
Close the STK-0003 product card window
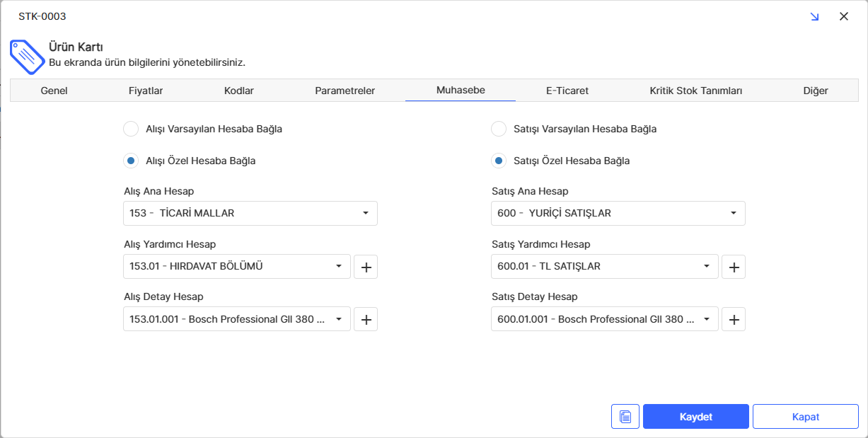pos(843,16)
